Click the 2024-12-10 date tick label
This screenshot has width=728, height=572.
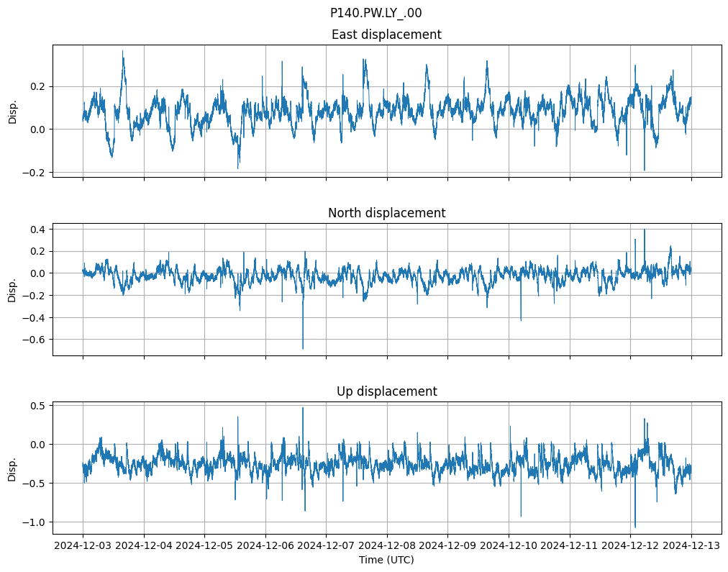coord(509,545)
